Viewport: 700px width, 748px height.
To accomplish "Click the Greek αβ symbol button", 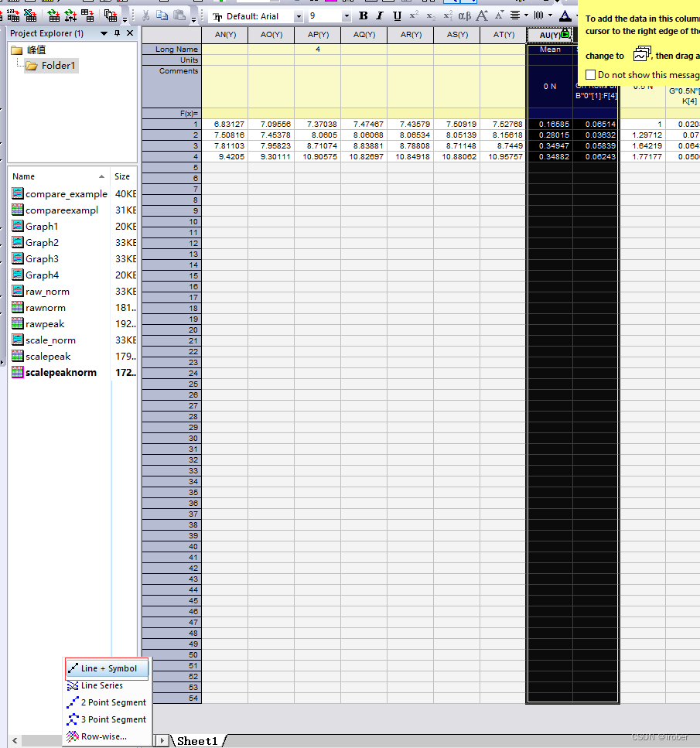I will pos(464,15).
